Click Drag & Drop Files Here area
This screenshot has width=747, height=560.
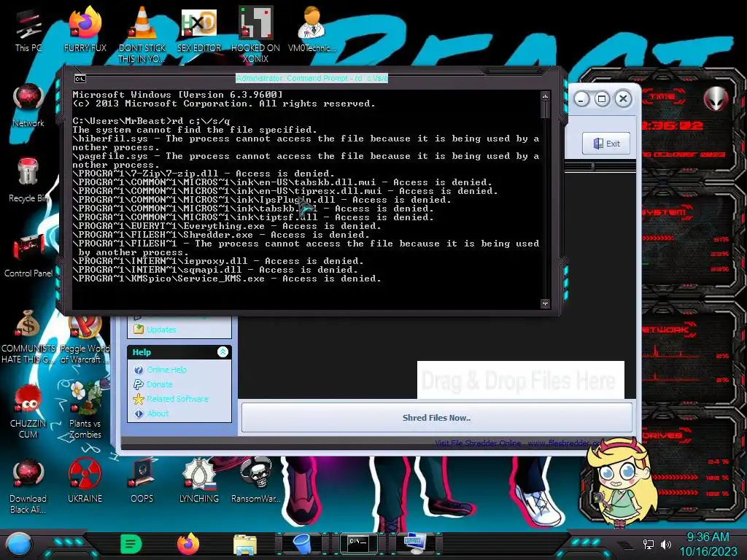point(520,380)
